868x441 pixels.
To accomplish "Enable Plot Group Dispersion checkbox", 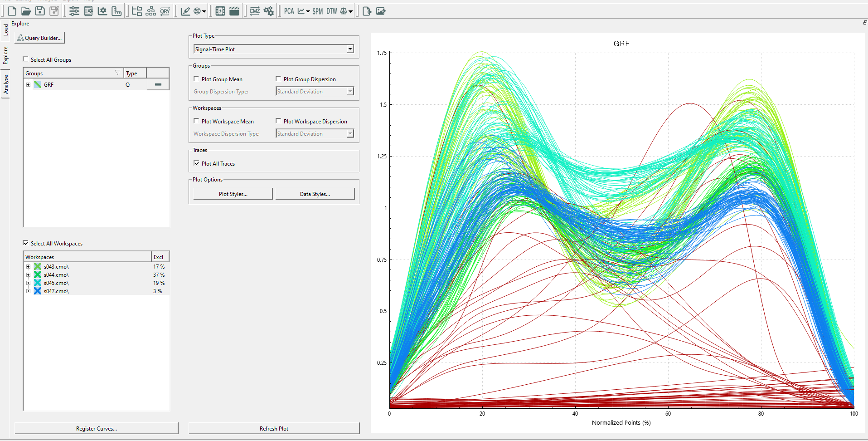I will (278, 78).
